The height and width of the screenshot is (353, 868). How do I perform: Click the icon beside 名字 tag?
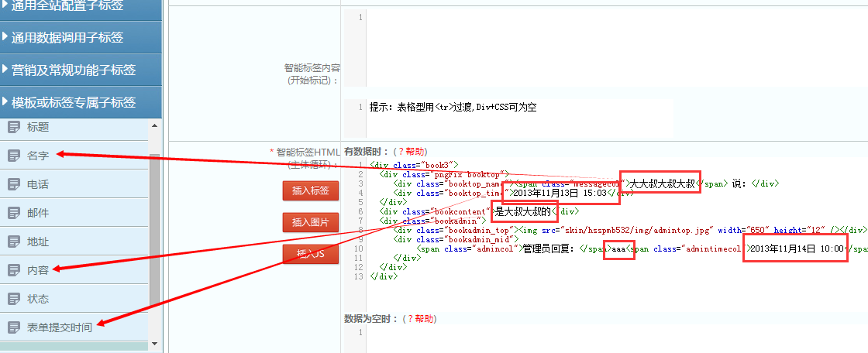[x=13, y=156]
